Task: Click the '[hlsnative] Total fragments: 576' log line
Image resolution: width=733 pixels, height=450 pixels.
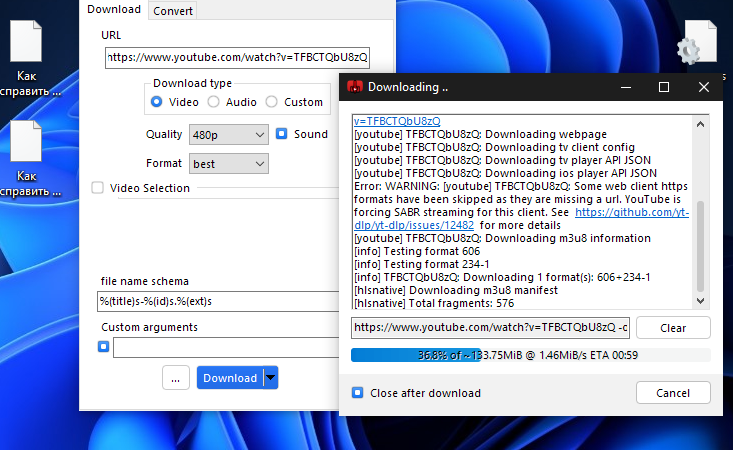Action: 434,303
